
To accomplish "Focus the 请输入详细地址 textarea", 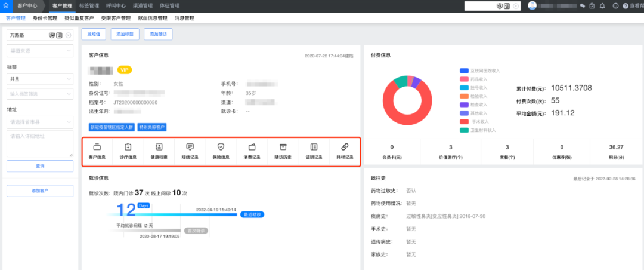I will 41,143.
